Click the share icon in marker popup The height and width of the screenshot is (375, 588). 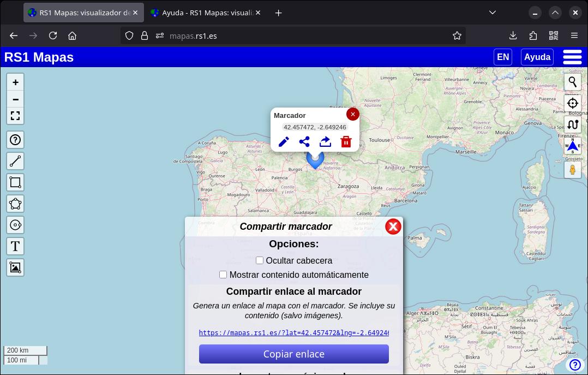click(x=304, y=141)
